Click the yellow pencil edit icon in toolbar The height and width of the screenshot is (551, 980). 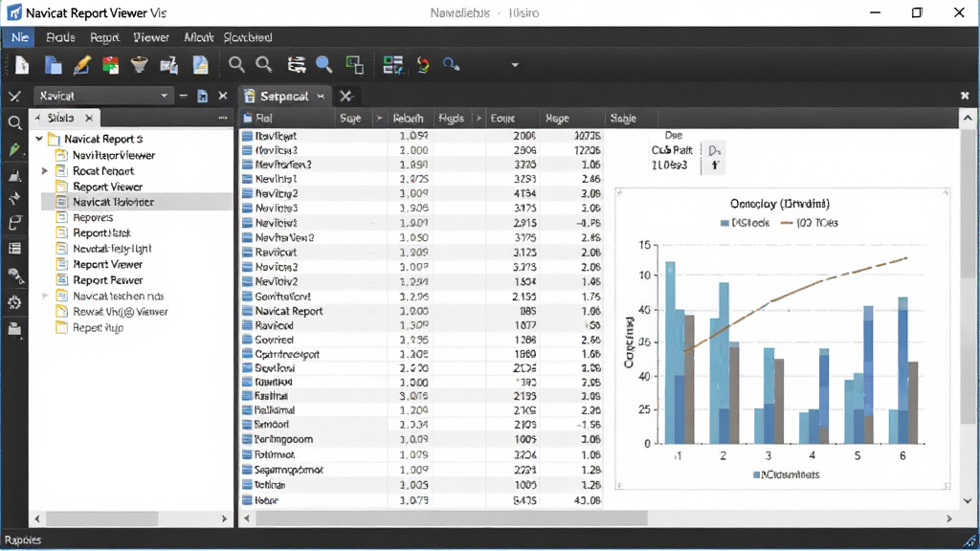[x=82, y=64]
